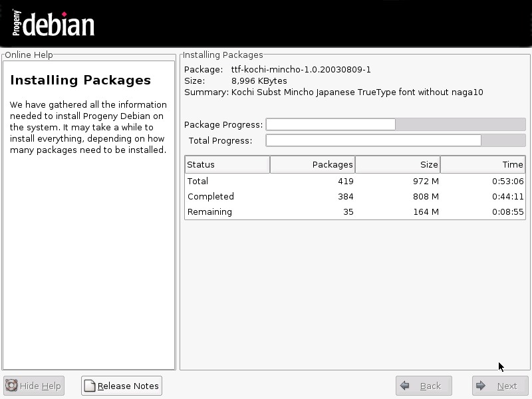This screenshot has width=532, height=399.
Task: Click the Package: field label
Action: 203,70
